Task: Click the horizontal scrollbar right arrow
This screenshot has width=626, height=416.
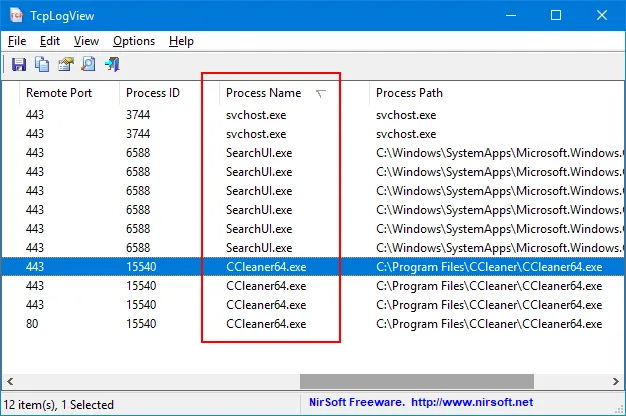Action: (616, 381)
